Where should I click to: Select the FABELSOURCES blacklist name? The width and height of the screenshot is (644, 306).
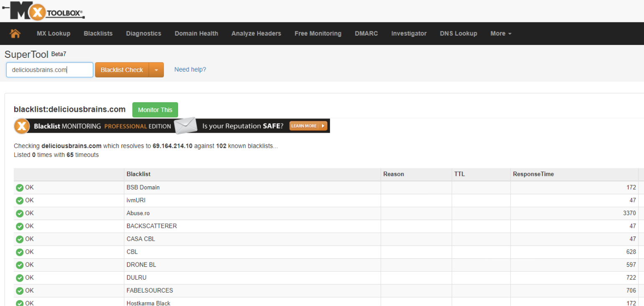(150, 291)
